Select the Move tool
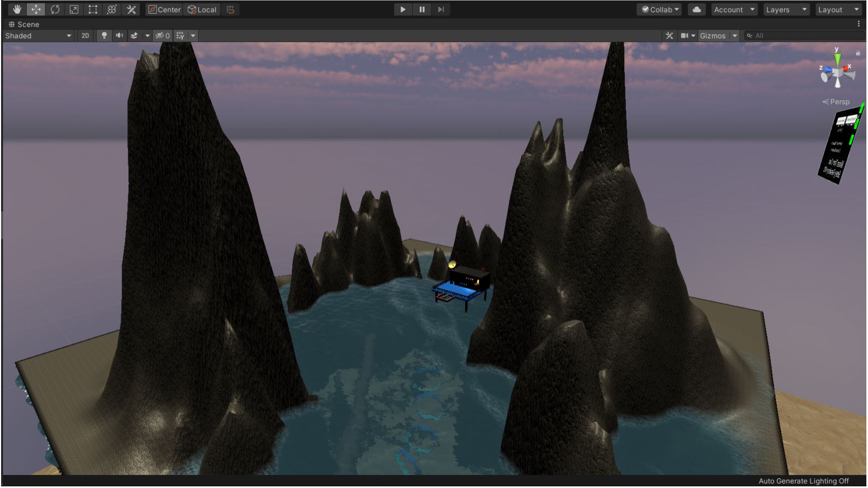The height and width of the screenshot is (488, 868). tap(36, 9)
